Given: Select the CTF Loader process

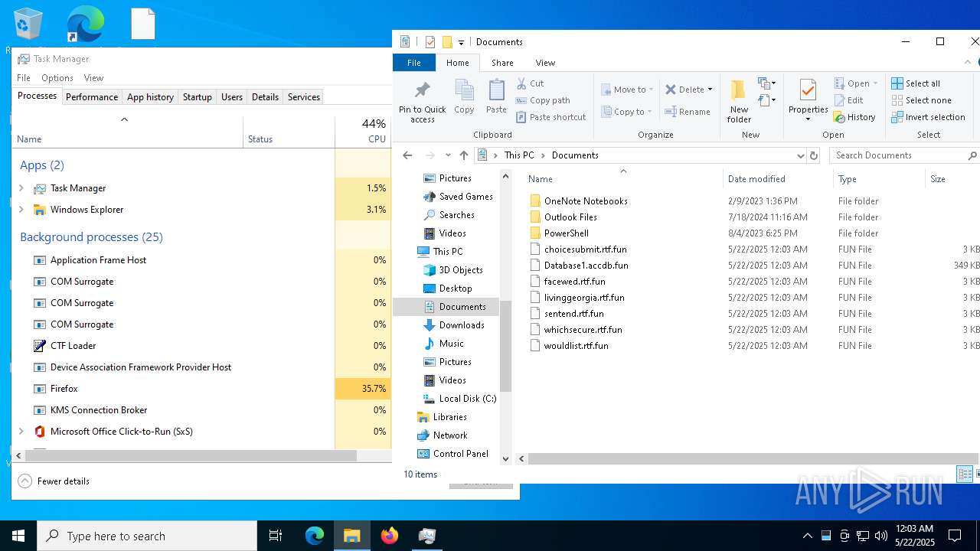Looking at the screenshot, I should click(x=202, y=346).
